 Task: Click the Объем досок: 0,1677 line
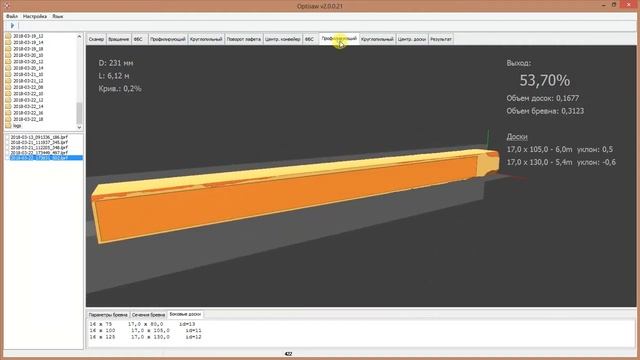coord(543,98)
